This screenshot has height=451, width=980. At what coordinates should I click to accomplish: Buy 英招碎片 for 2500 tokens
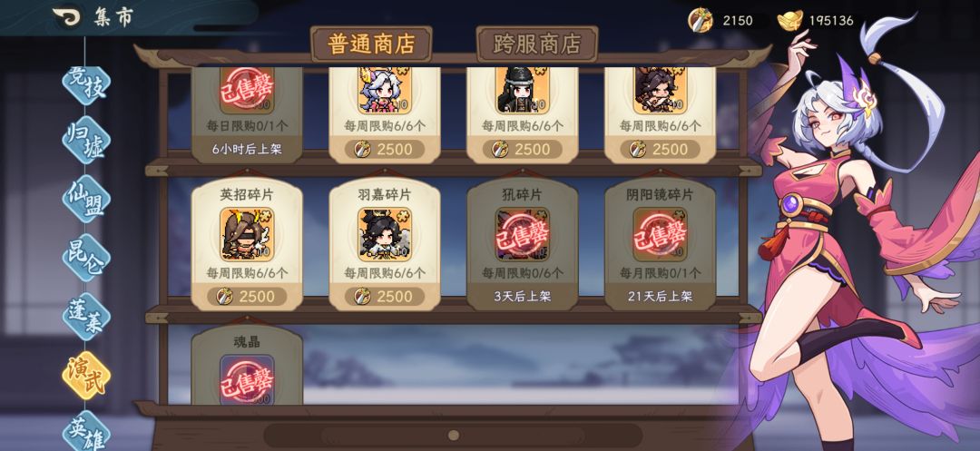(x=247, y=296)
